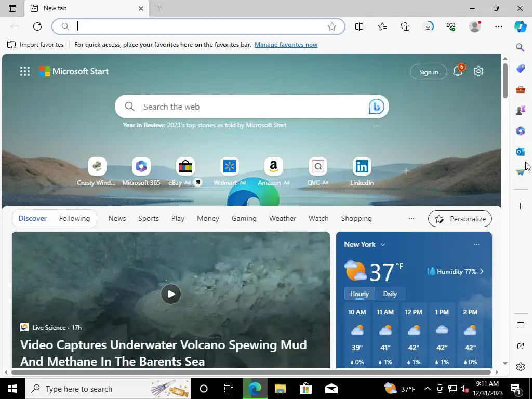This screenshot has height=399, width=532.
Task: Open weather card more options ellipsis
Action: [476, 244]
